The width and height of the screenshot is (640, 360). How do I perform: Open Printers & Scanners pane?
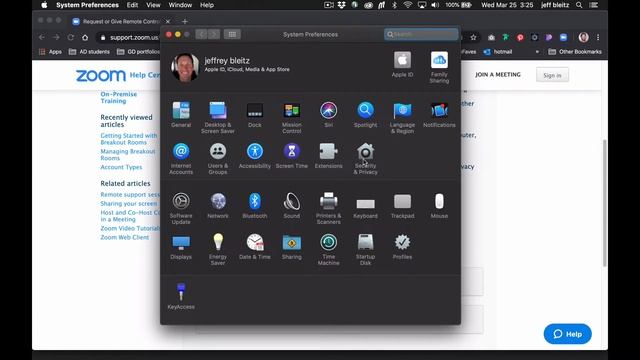pyautogui.click(x=329, y=208)
